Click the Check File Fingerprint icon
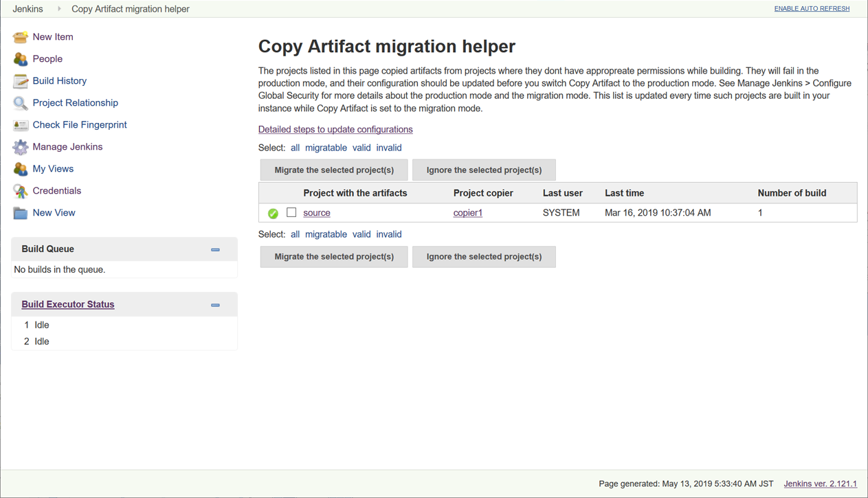This screenshot has width=868, height=498. [x=20, y=125]
